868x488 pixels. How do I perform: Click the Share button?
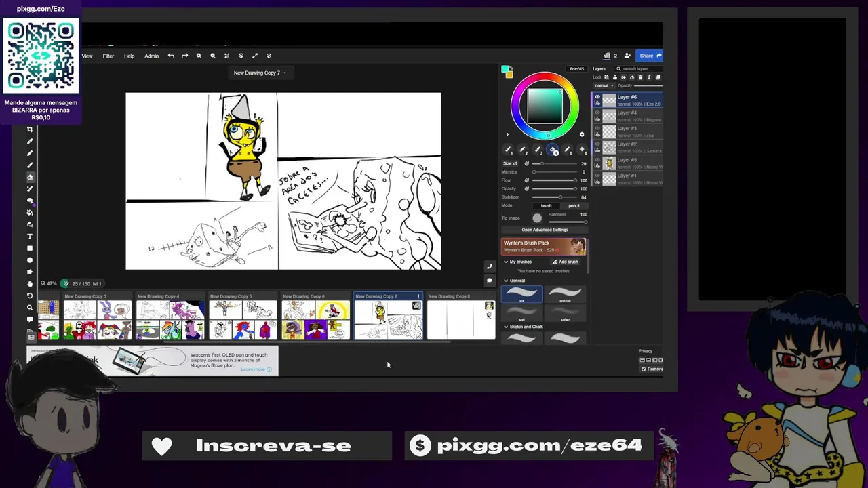pos(650,56)
